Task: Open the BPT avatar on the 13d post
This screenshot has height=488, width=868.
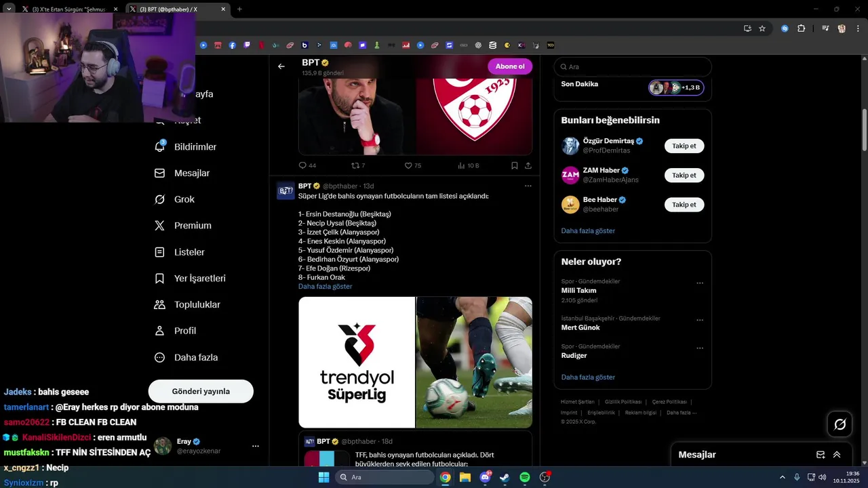Action: (x=285, y=191)
